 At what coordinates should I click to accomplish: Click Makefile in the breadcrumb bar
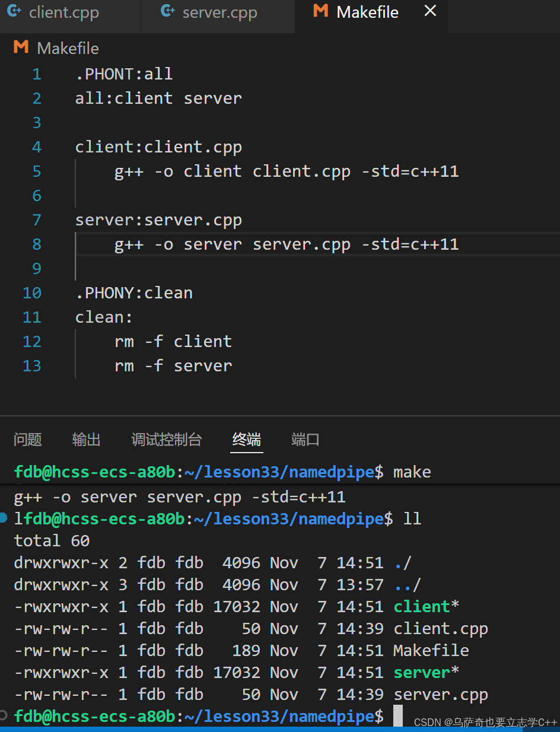pyautogui.click(x=68, y=49)
